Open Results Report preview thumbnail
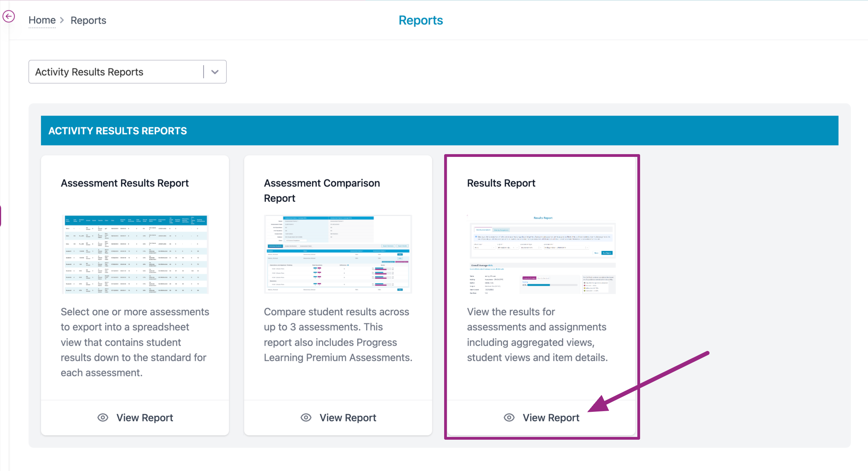This screenshot has width=868, height=471. click(x=542, y=254)
